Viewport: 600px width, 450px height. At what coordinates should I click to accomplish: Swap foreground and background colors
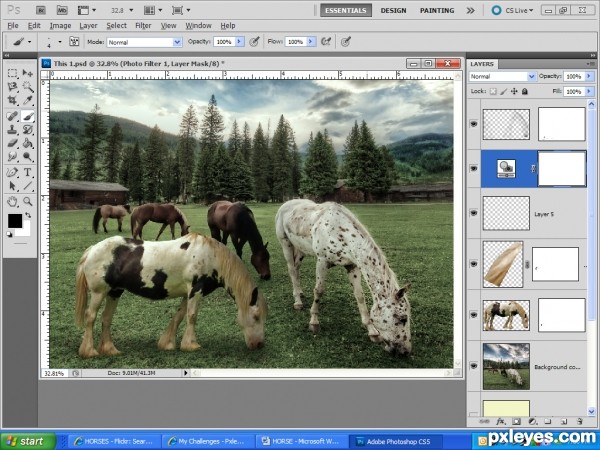pyautogui.click(x=28, y=215)
